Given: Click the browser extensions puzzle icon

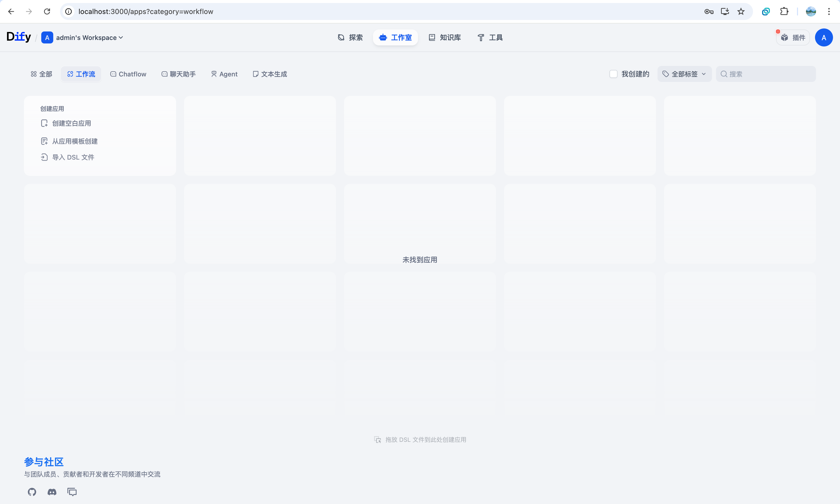Looking at the screenshot, I should coord(784,11).
